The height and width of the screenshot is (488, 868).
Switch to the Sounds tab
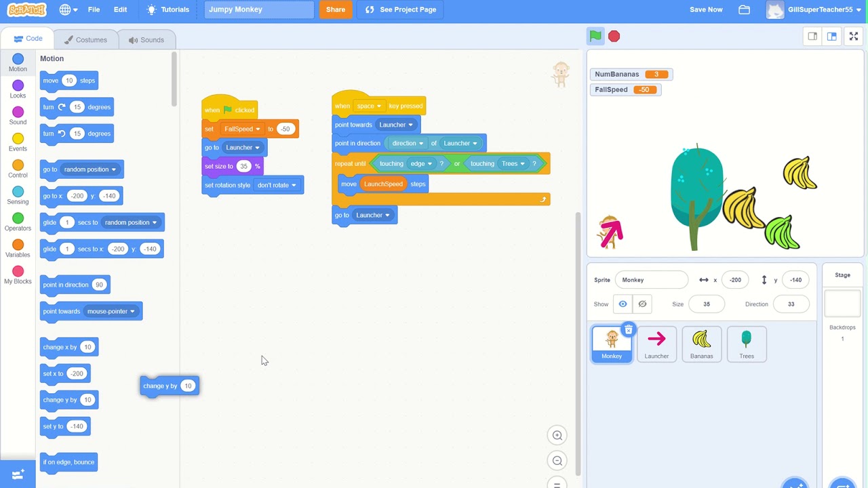146,40
